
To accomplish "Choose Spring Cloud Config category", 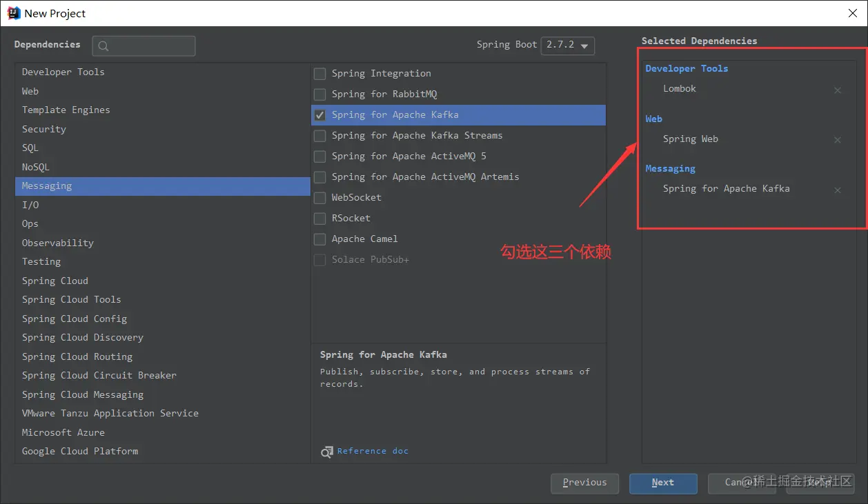I will [163, 319].
